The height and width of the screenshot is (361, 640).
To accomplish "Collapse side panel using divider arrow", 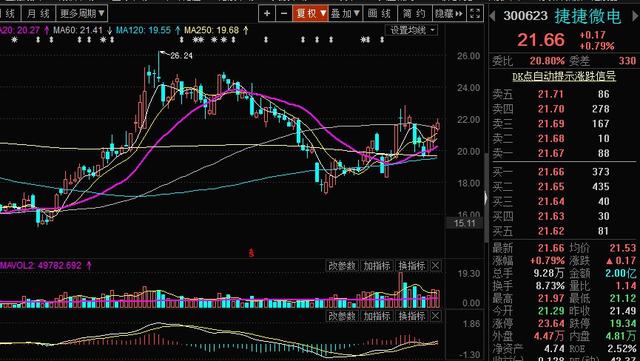I will pos(486,198).
